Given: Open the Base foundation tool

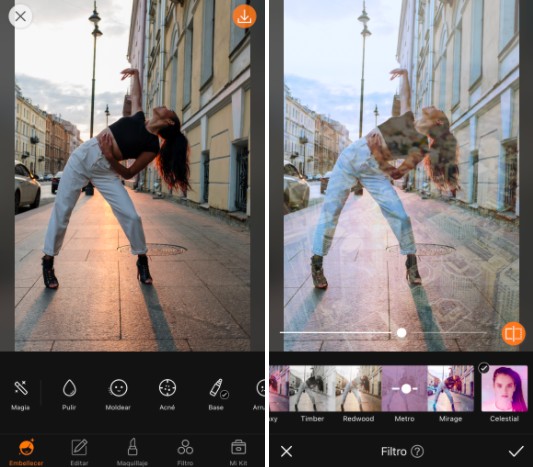Looking at the screenshot, I should coord(217,395).
